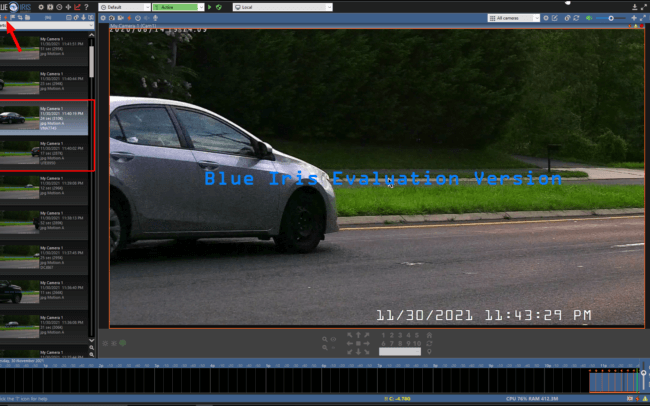Open camera settings gear in camera toolbar
650x406 pixels.
point(103,18)
